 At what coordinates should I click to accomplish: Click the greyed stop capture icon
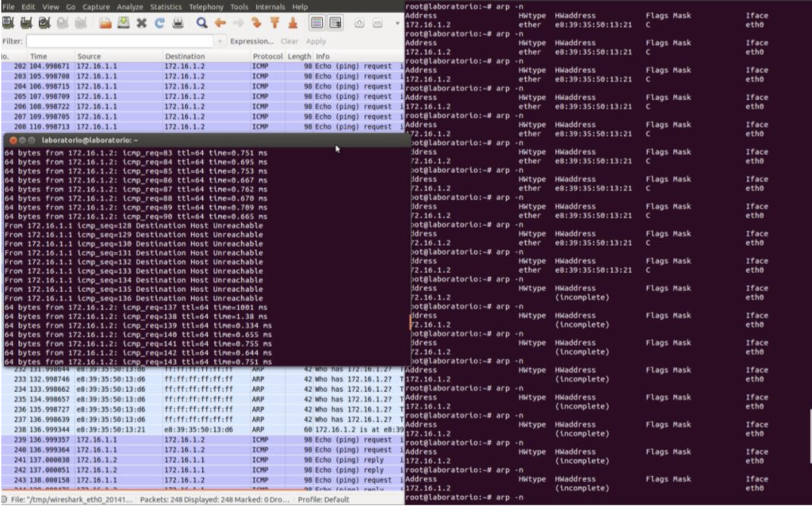coord(63,23)
